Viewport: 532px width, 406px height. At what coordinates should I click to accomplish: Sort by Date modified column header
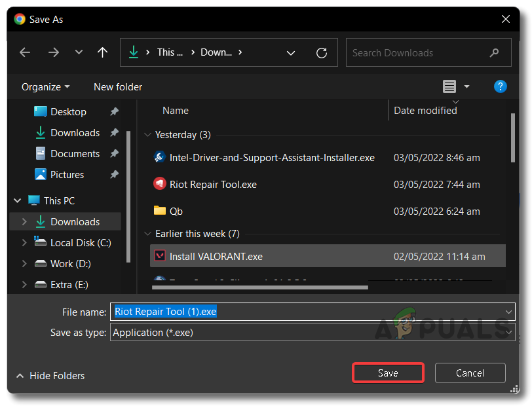[425, 111]
